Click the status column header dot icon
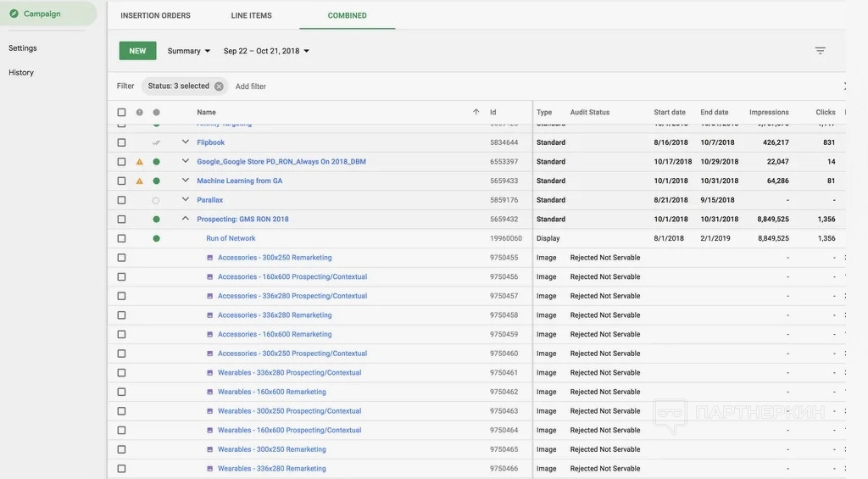Viewport: 868px width, 479px height. [x=157, y=113]
